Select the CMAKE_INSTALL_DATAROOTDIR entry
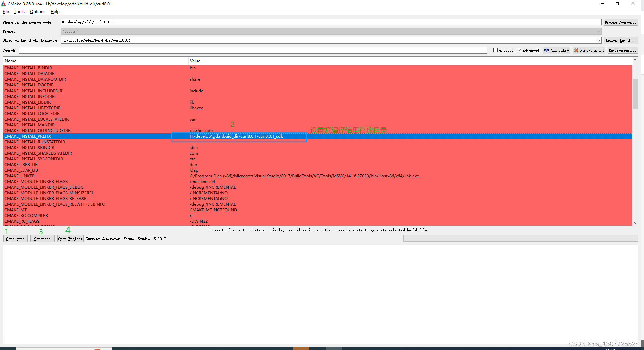 35,79
